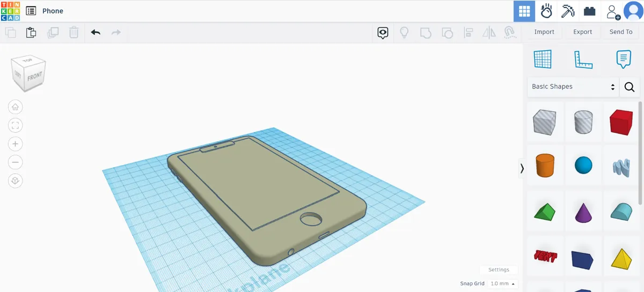Select the Ruler tool
The image size is (644, 292).
583,59
